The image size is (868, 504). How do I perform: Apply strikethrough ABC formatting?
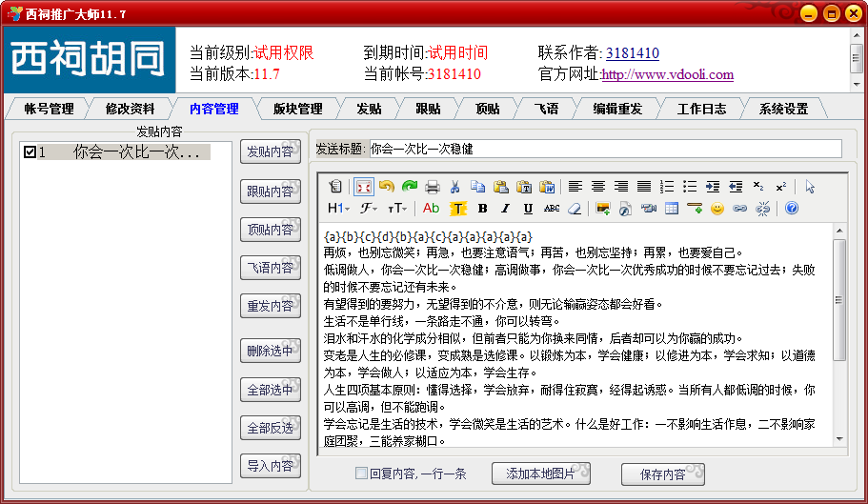(552, 209)
